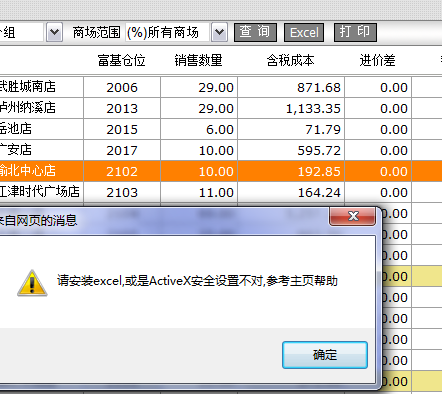
Task: Click cost cell 71.79
Action: point(291,129)
